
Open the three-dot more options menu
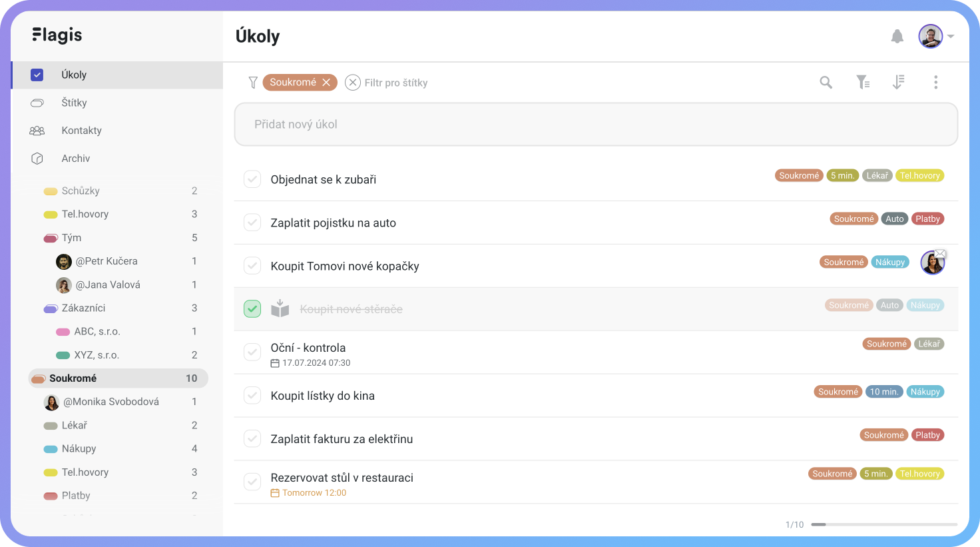(935, 82)
